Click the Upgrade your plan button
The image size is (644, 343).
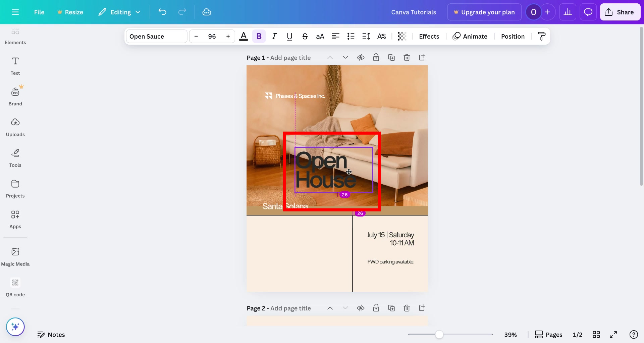(484, 12)
